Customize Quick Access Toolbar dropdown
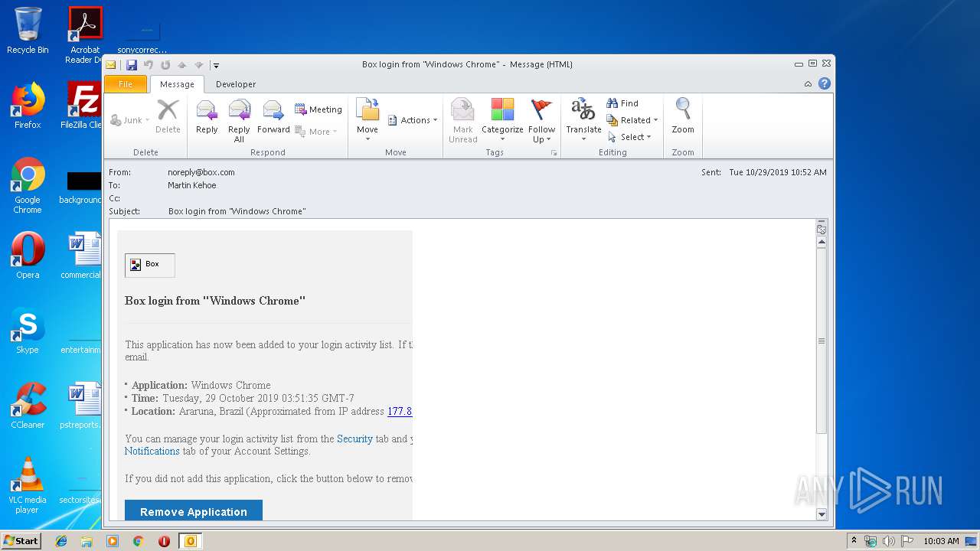This screenshot has height=551, width=980. [x=216, y=66]
